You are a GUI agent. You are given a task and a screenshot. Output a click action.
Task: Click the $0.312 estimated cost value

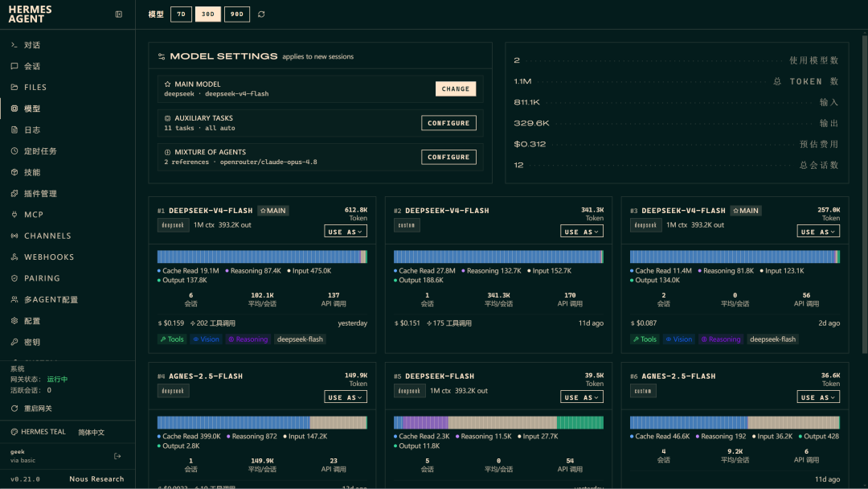pos(530,144)
